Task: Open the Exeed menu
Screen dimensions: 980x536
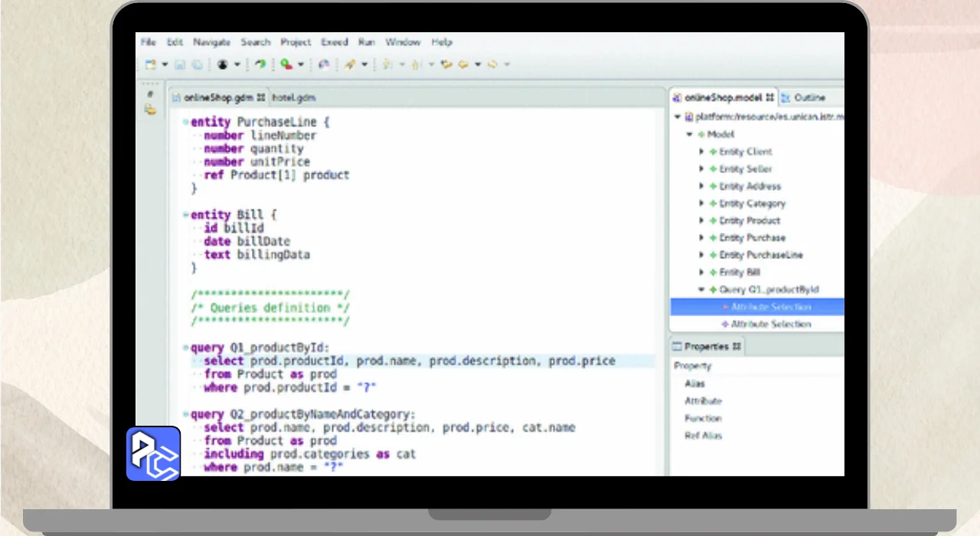Action: 334,42
